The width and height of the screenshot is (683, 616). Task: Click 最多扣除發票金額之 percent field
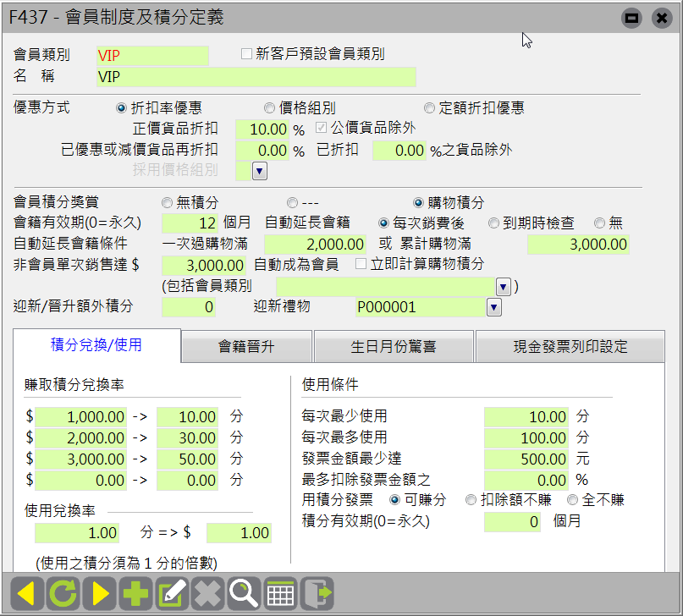click(x=526, y=481)
